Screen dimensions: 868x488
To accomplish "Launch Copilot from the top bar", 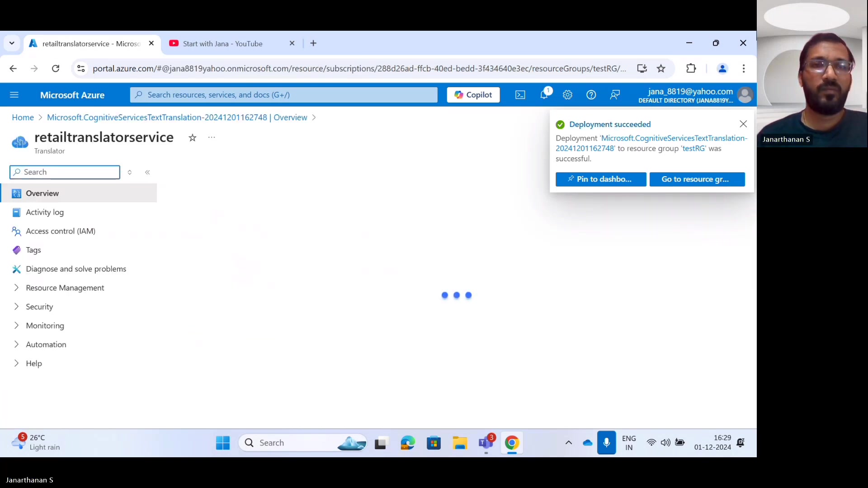I will coord(473,95).
